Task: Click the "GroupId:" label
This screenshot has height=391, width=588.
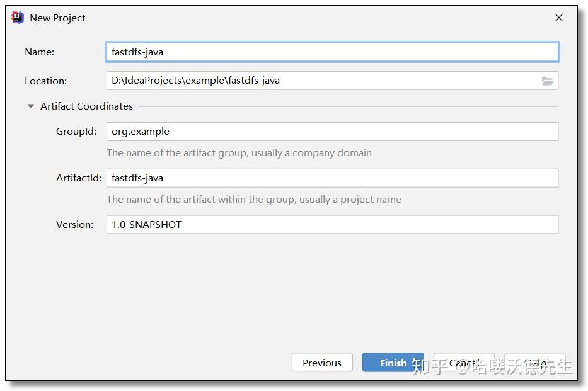Action: pos(76,132)
